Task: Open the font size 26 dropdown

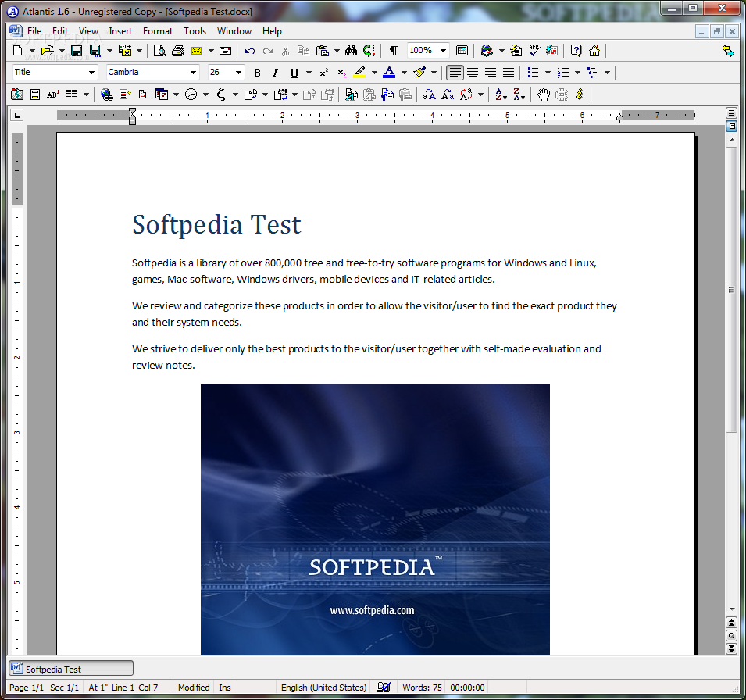Action: [x=238, y=73]
